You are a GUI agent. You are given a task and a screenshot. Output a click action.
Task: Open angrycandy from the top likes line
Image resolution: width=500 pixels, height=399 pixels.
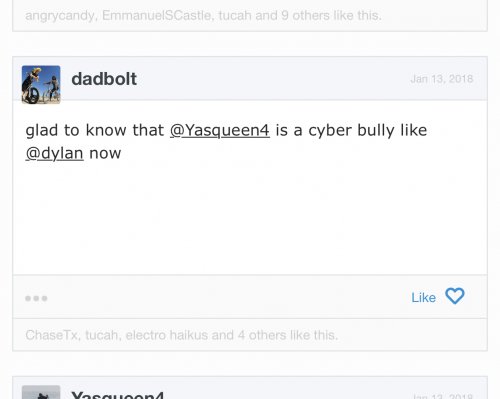click(60, 15)
